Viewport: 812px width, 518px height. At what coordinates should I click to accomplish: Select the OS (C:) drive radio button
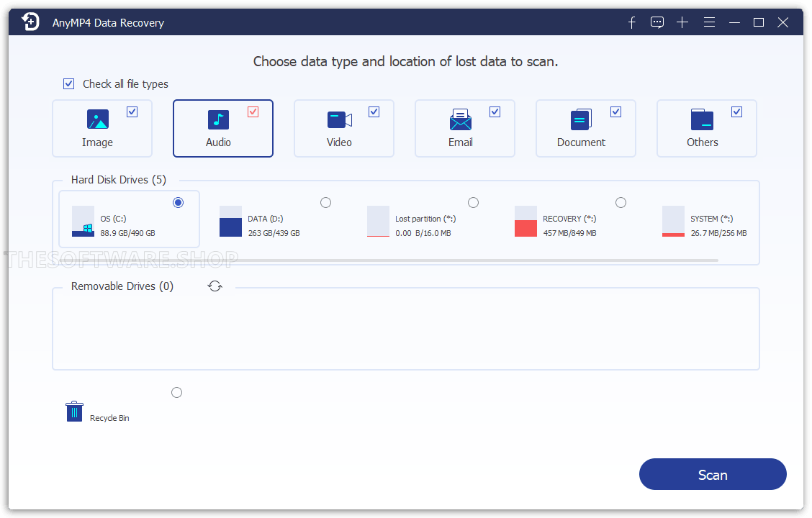tap(178, 202)
